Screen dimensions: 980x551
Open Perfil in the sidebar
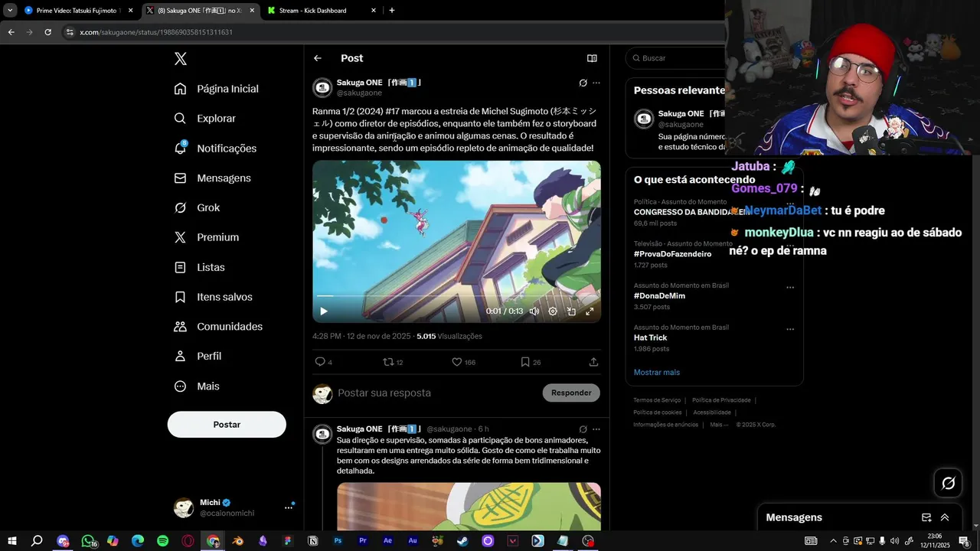pos(198,356)
